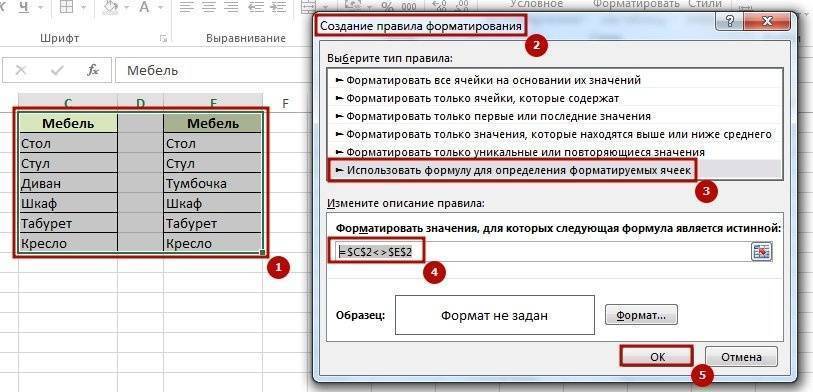The image size is (813, 392).
Task: Select cell Шкаф in column E
Action: [213, 203]
